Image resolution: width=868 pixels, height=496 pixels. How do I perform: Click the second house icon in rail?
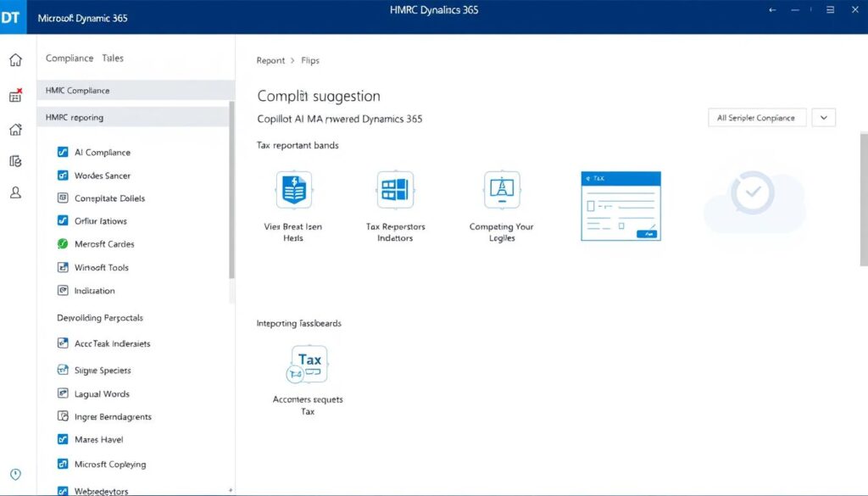15,129
